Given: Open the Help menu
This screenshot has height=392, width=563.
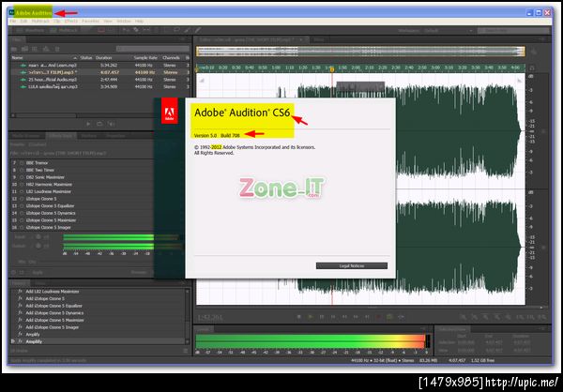Looking at the screenshot, I should 139,22.
